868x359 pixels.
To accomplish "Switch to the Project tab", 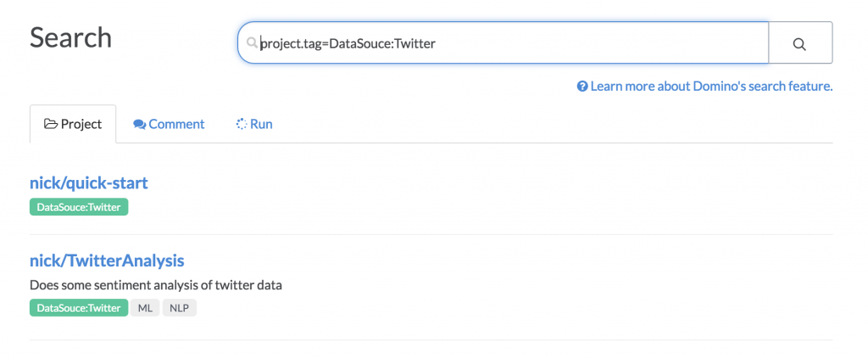I will 73,124.
